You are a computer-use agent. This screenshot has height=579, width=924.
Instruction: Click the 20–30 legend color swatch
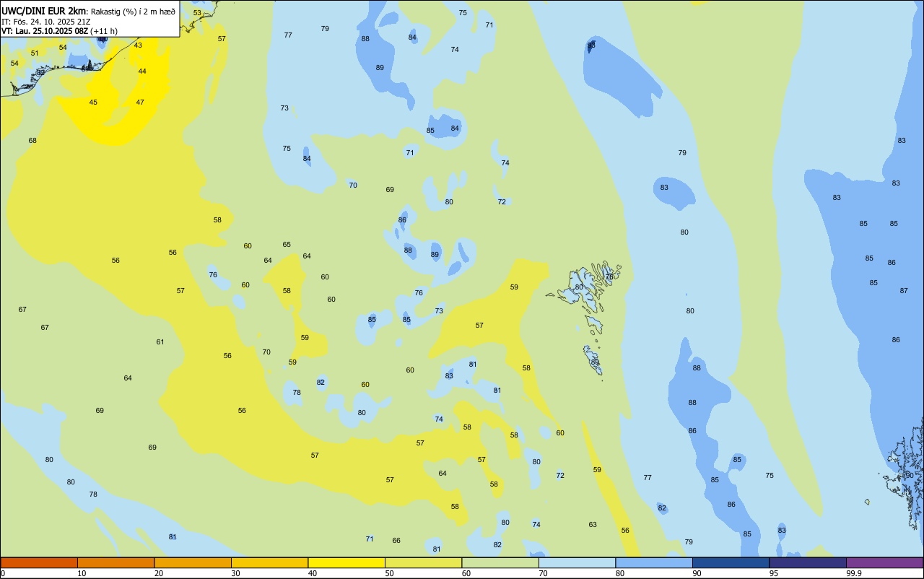tap(193, 562)
